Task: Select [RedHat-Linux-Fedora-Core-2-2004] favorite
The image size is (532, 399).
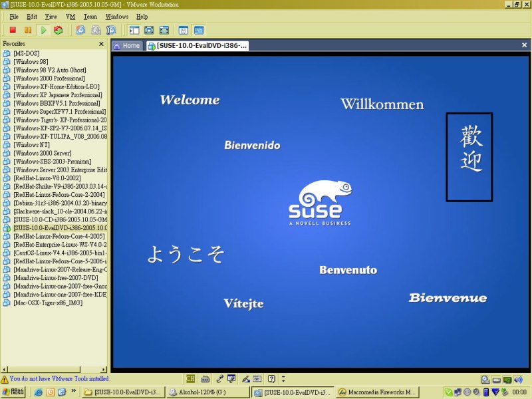Action: [59, 195]
